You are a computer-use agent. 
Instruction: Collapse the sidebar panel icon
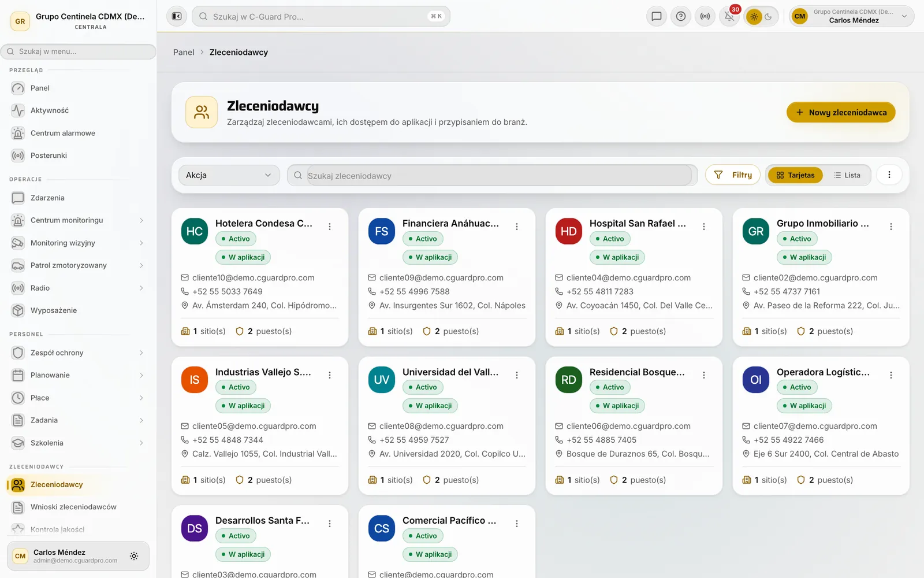click(177, 16)
